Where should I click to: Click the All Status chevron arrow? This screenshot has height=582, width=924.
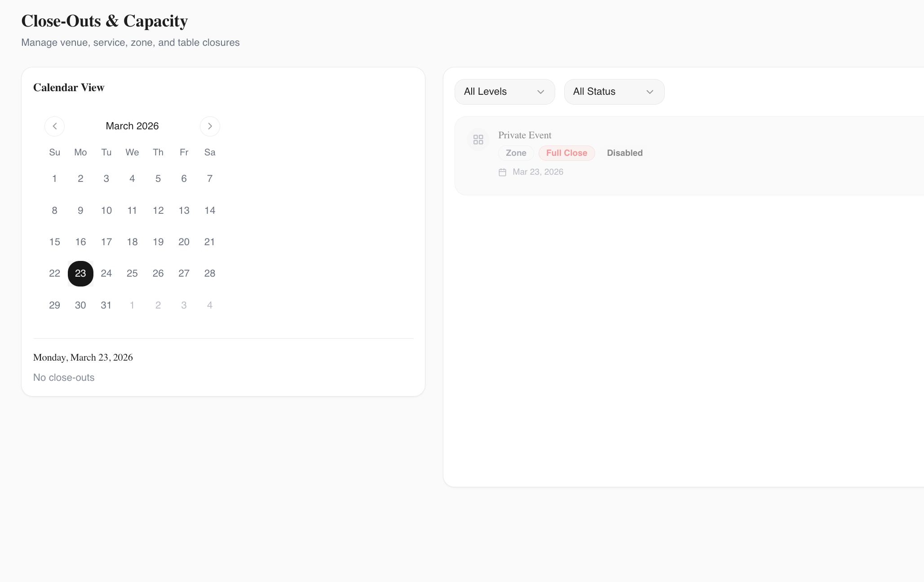[650, 92]
